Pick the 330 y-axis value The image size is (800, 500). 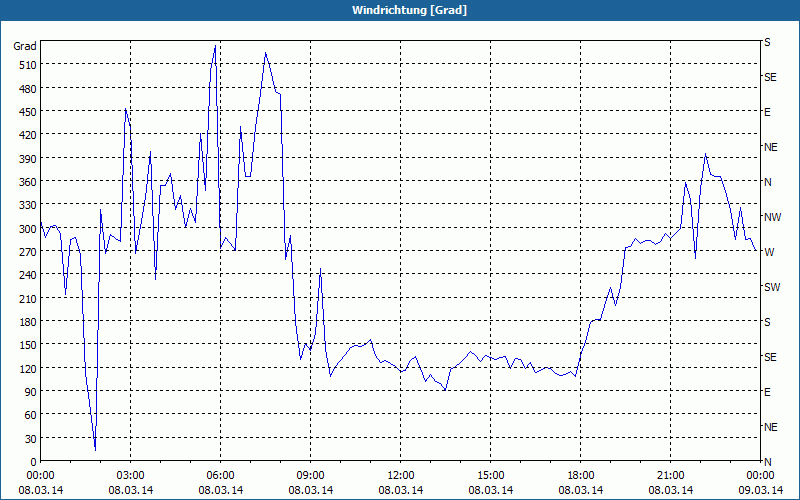28,205
